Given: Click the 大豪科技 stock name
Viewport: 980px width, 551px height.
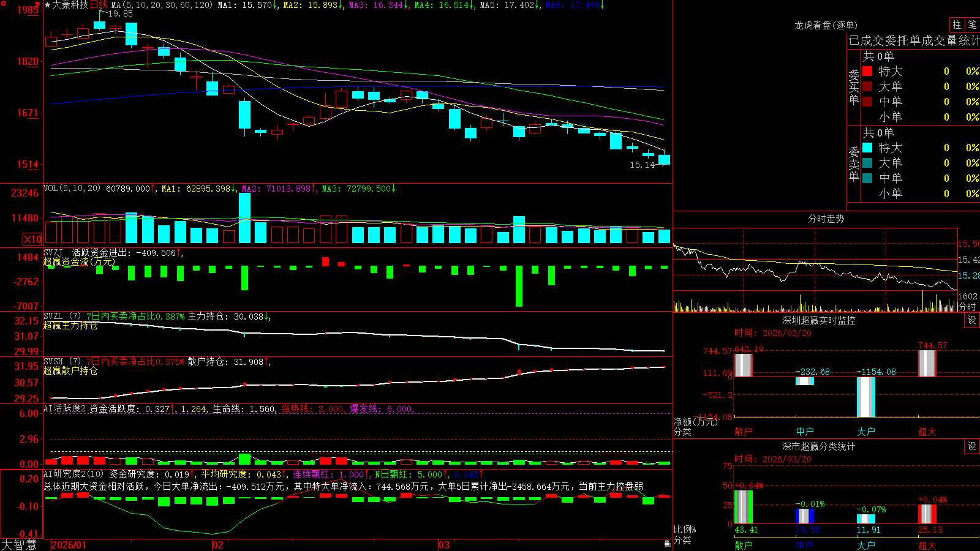Looking at the screenshot, I should pyautogui.click(x=70, y=5).
